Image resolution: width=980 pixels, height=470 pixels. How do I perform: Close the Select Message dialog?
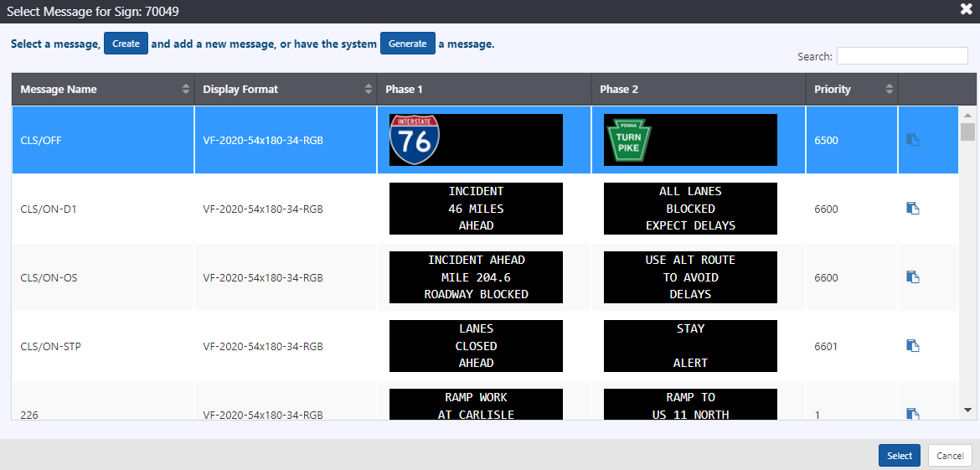(967, 8)
